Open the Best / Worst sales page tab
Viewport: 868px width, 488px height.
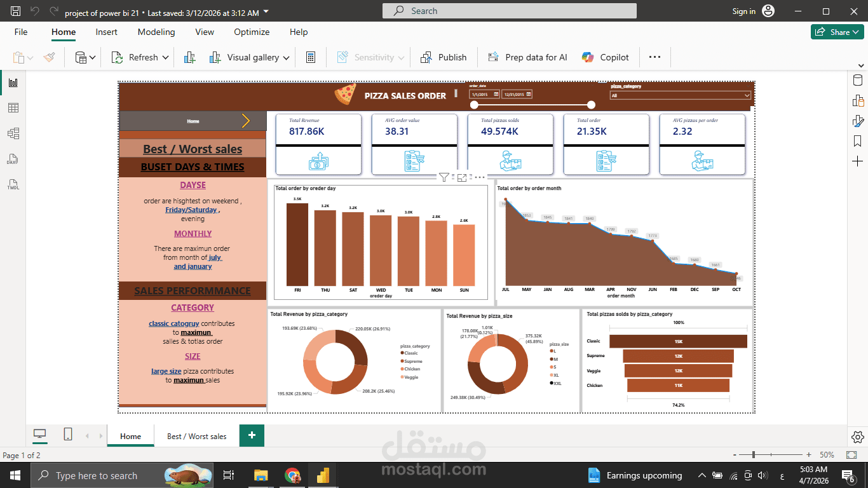click(x=197, y=436)
